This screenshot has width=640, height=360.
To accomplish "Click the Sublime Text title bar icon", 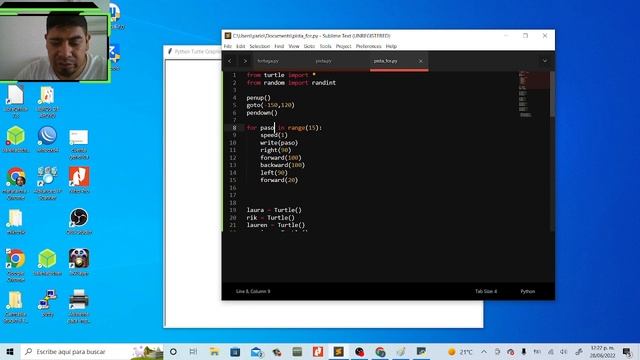I will pyautogui.click(x=228, y=36).
